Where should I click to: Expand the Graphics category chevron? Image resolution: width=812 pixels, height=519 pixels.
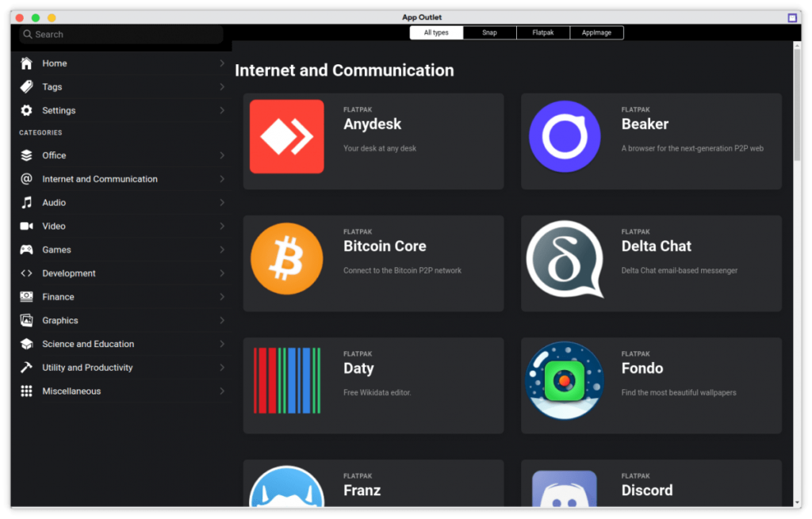pyautogui.click(x=222, y=320)
